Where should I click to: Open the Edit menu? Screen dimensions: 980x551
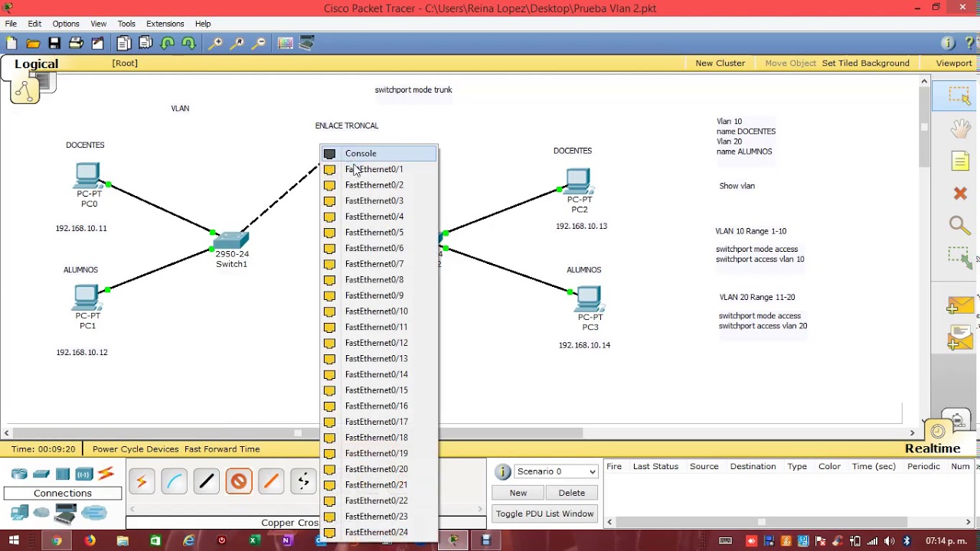(34, 24)
